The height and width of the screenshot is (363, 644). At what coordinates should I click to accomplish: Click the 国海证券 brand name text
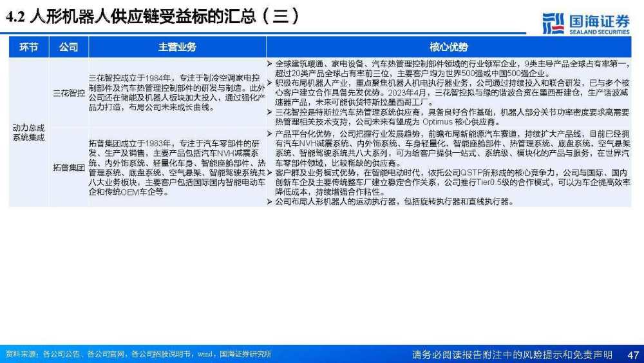click(x=599, y=21)
